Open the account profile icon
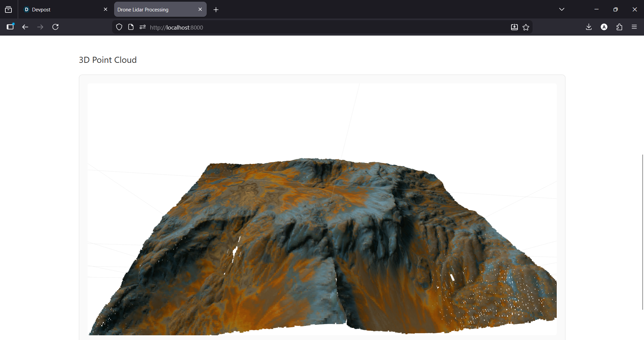The height and width of the screenshot is (340, 644). coord(604,27)
